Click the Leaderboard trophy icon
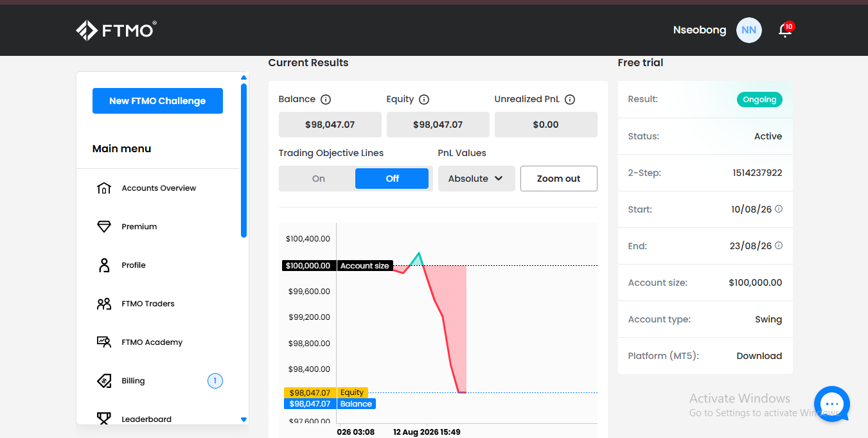Screen dimensions: 868x438 [104, 419]
